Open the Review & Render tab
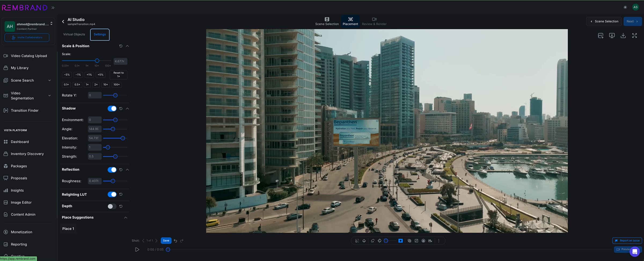The width and height of the screenshot is (644, 261). pyautogui.click(x=374, y=21)
